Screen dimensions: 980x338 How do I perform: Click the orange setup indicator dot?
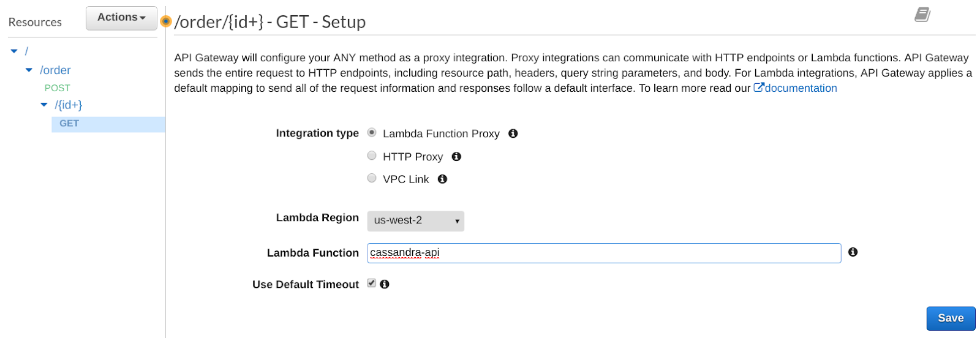(165, 21)
